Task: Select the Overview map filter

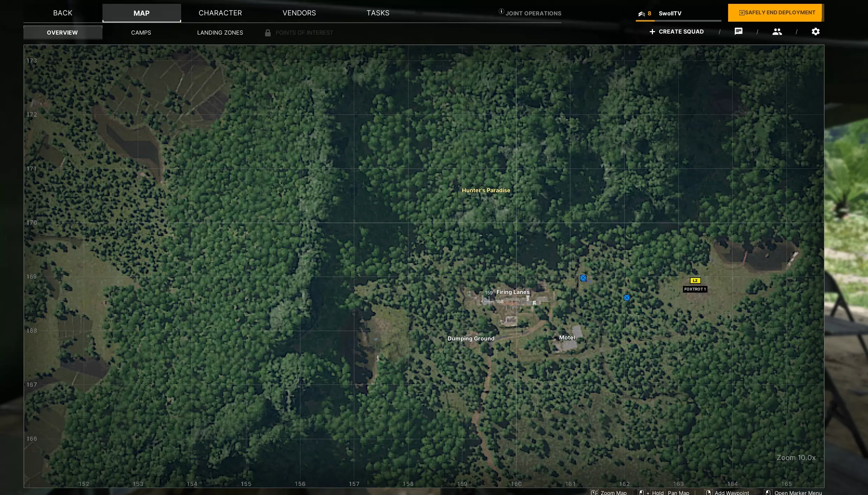Action: click(62, 33)
